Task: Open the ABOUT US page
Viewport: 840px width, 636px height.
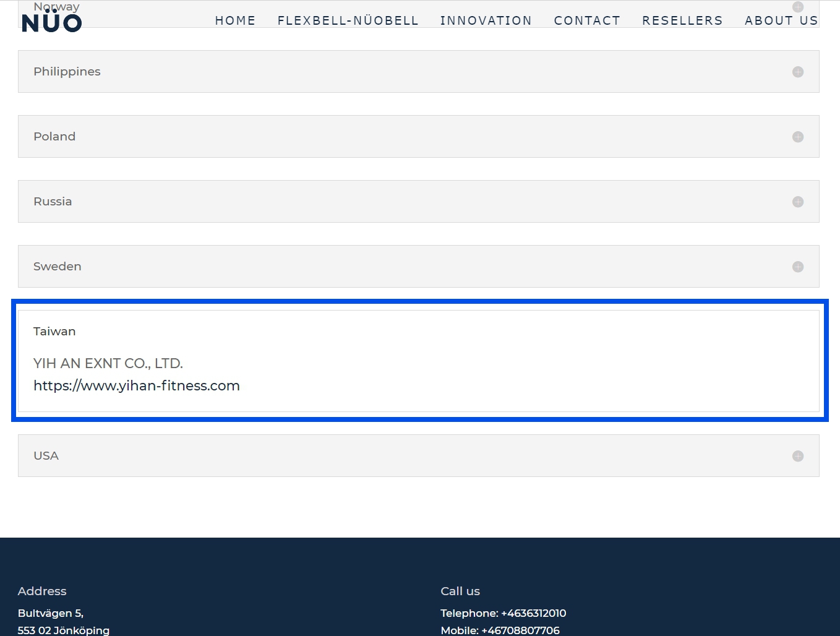Action: tap(781, 20)
